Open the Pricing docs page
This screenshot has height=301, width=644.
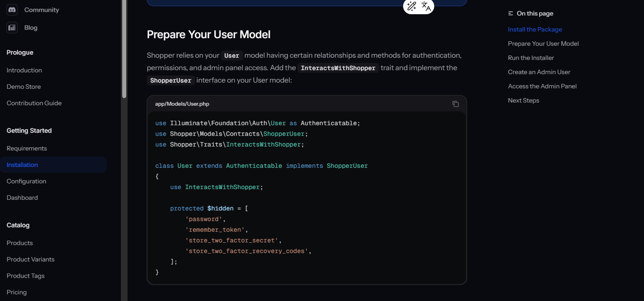[x=16, y=292]
